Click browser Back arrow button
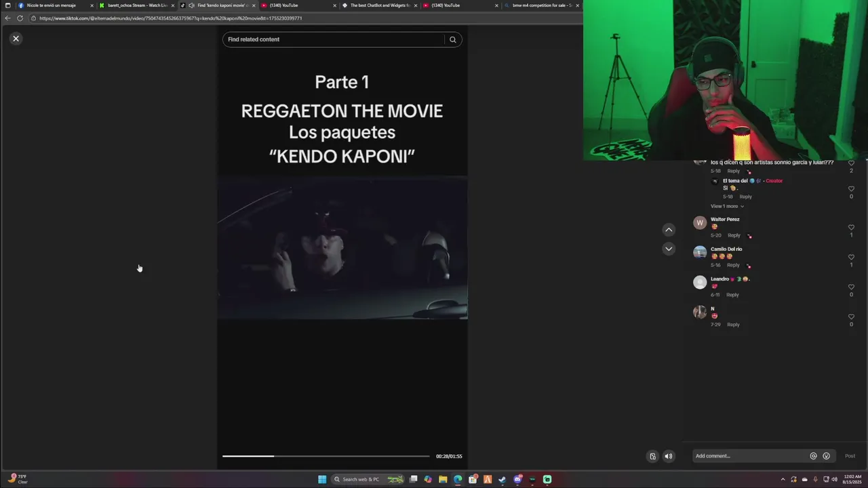The width and height of the screenshot is (868, 488). (7, 18)
